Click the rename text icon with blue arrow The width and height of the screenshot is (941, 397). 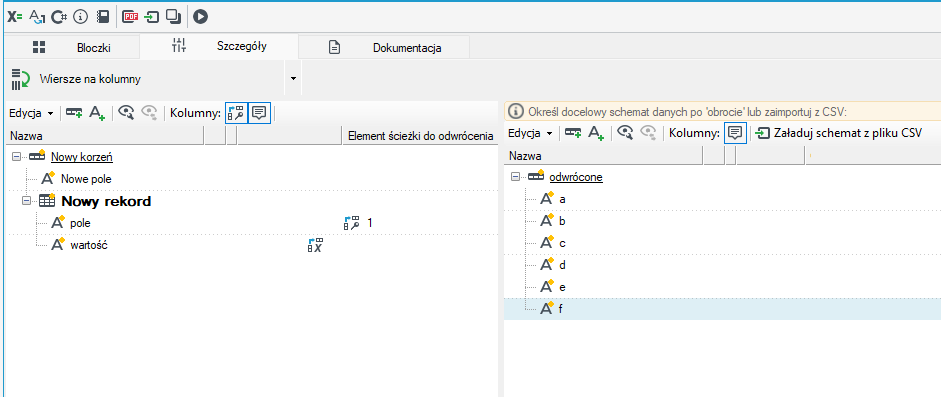point(37,17)
